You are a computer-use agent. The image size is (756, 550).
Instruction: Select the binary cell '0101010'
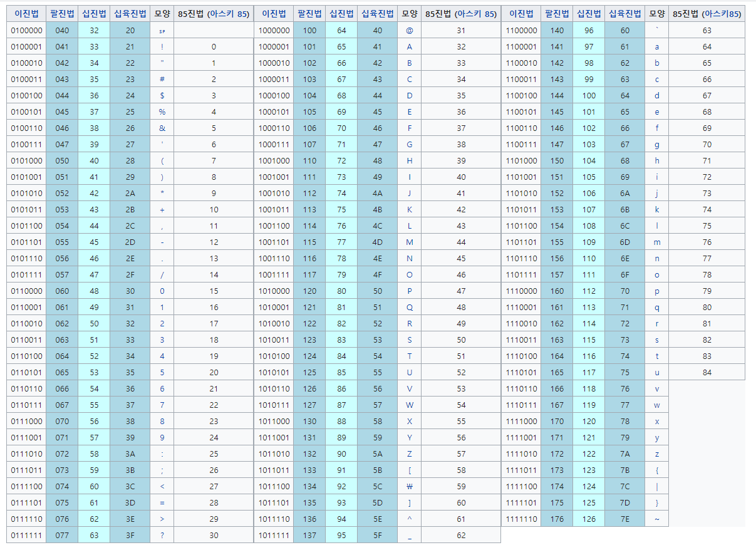25,193
